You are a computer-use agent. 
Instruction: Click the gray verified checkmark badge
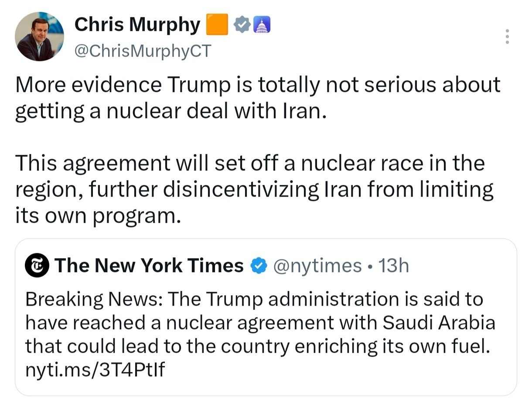click(242, 25)
